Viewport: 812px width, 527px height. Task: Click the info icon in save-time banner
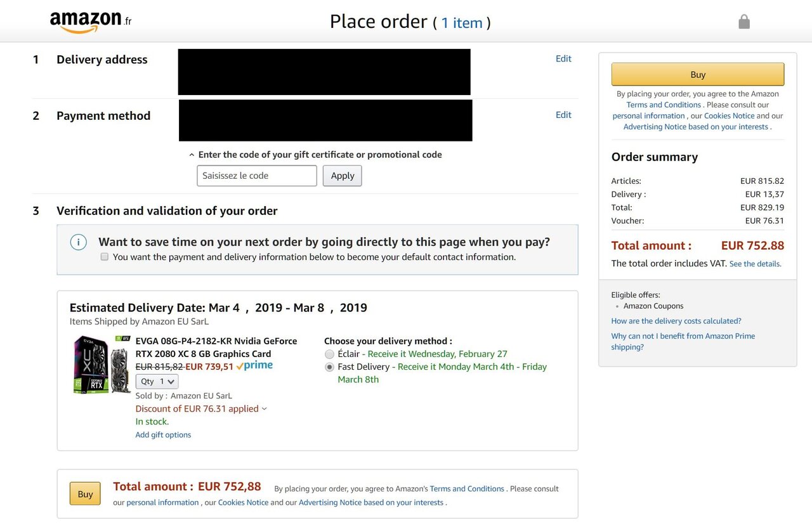point(78,242)
